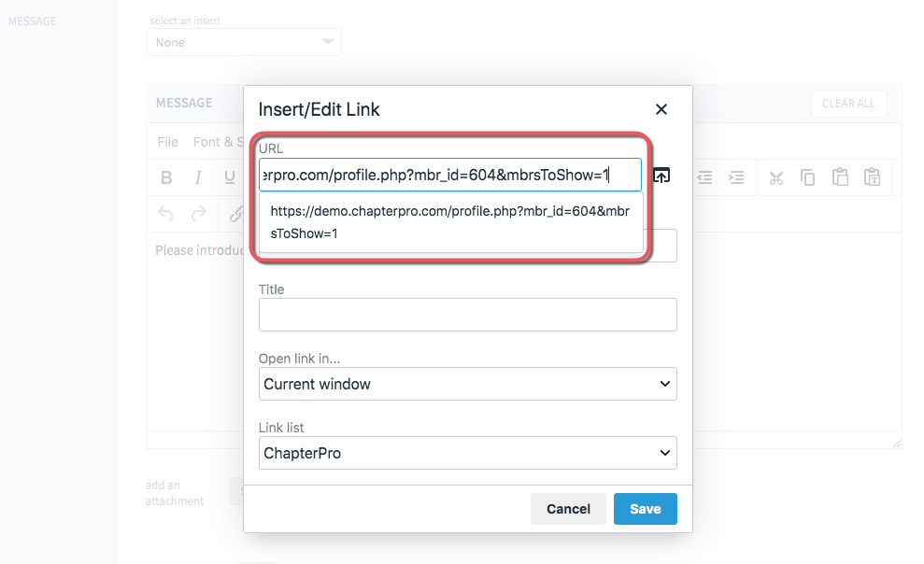Click the Redo arrow icon

click(199, 213)
